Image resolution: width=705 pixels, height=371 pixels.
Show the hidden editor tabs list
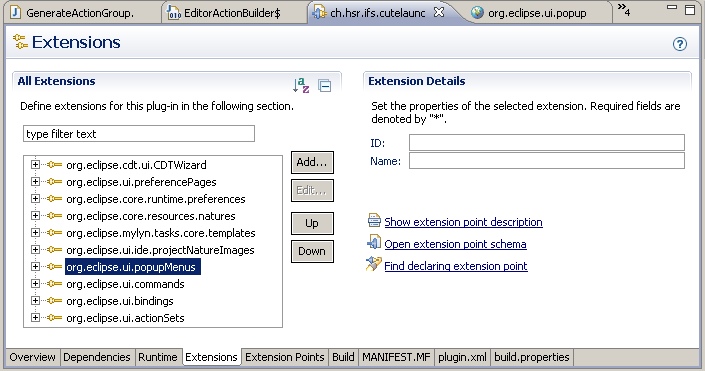pos(624,10)
